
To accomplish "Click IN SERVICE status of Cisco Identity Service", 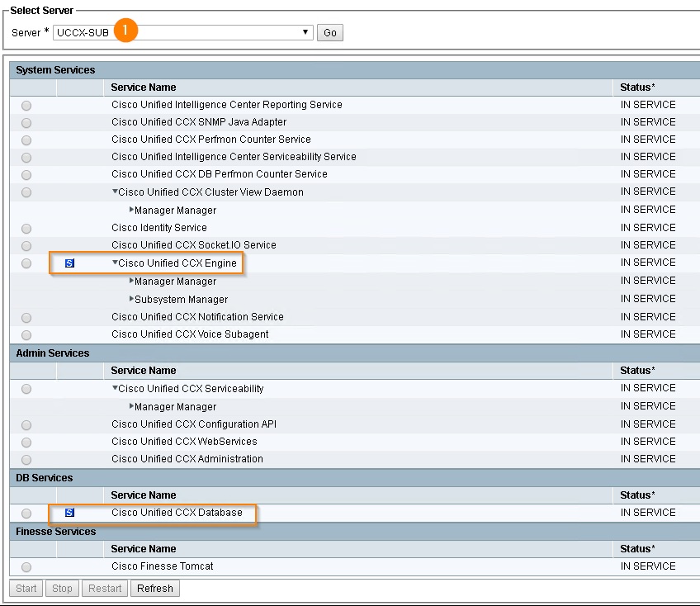I will click(648, 228).
